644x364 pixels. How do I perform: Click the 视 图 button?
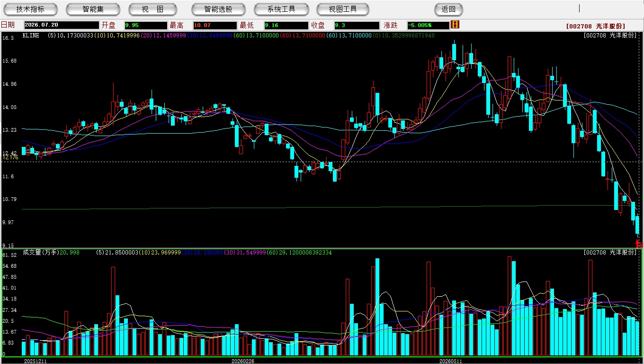(x=152, y=9)
